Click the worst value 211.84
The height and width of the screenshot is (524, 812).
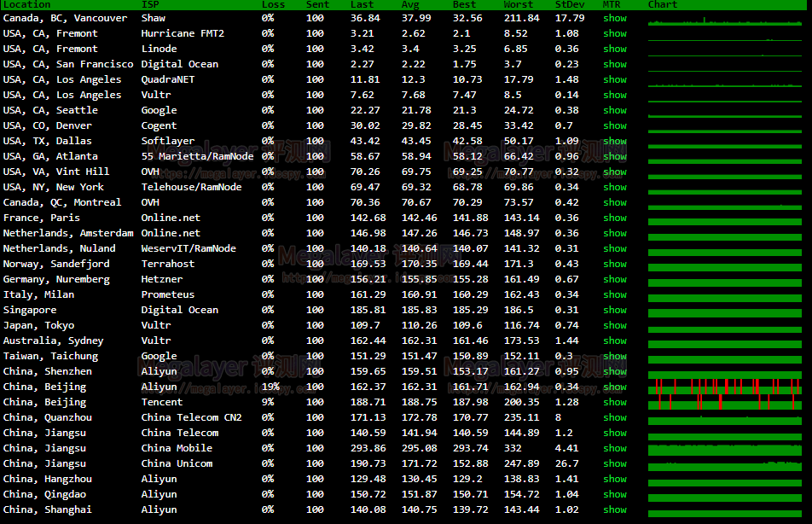coord(521,18)
